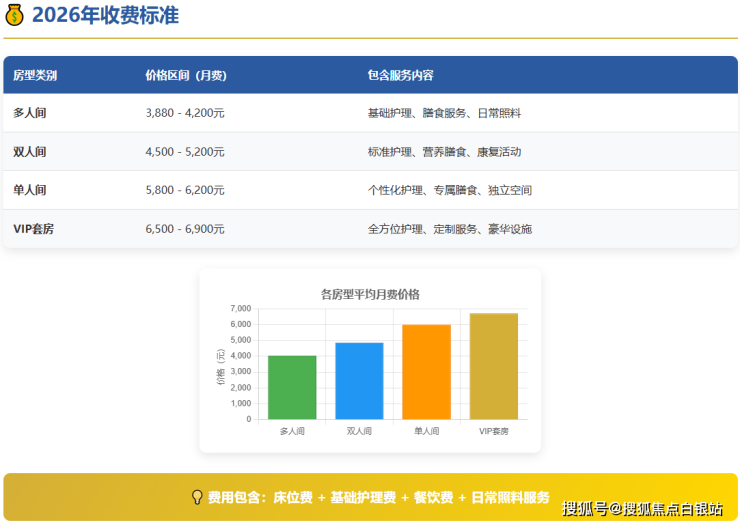The height and width of the screenshot is (525, 740).
Task: Click the money bag icon beside the title
Action: (15, 15)
